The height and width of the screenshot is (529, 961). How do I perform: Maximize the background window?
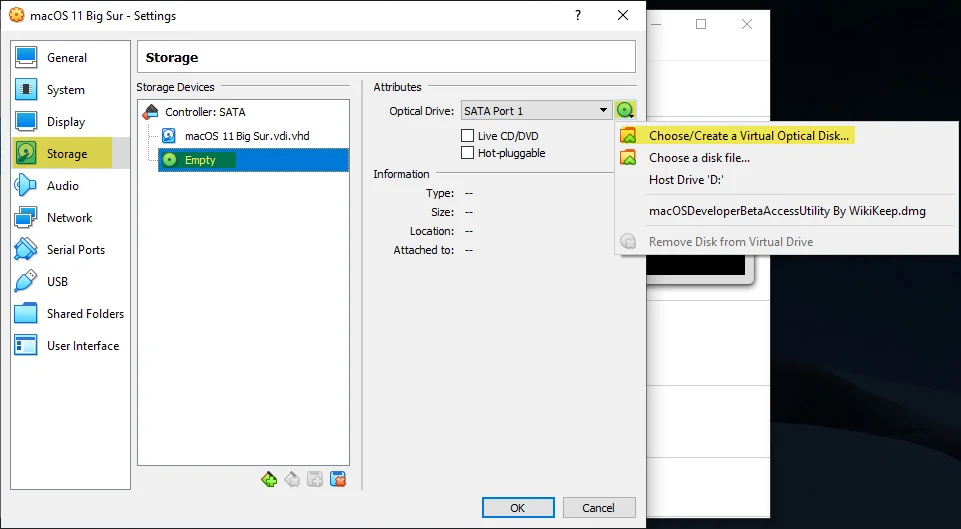coord(701,24)
